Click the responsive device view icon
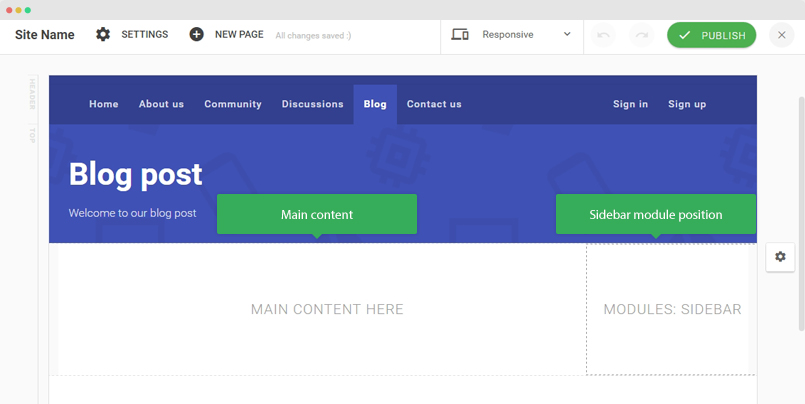The image size is (805, 404). click(x=460, y=35)
